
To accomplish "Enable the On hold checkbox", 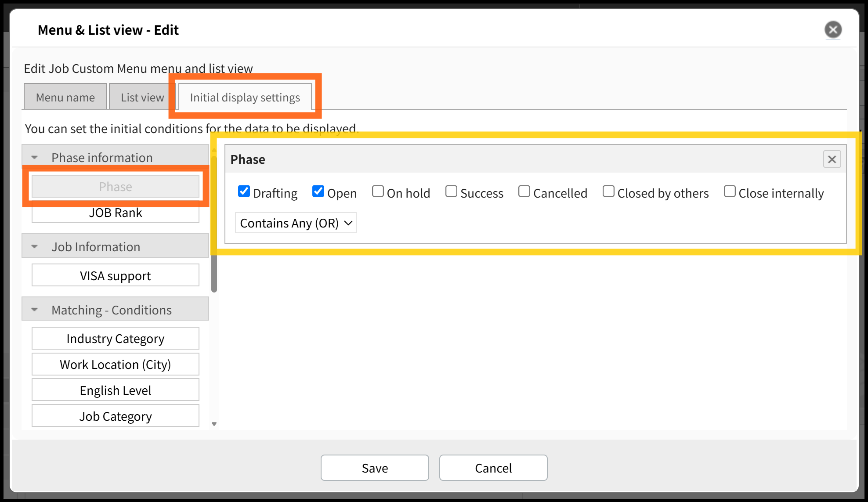I will [378, 191].
